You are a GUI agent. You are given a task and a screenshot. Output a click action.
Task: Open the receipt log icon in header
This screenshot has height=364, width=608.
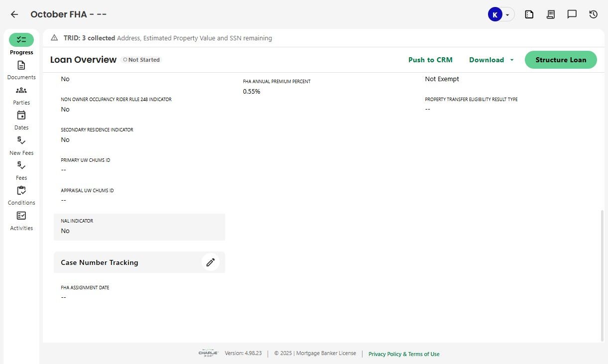tap(551, 14)
